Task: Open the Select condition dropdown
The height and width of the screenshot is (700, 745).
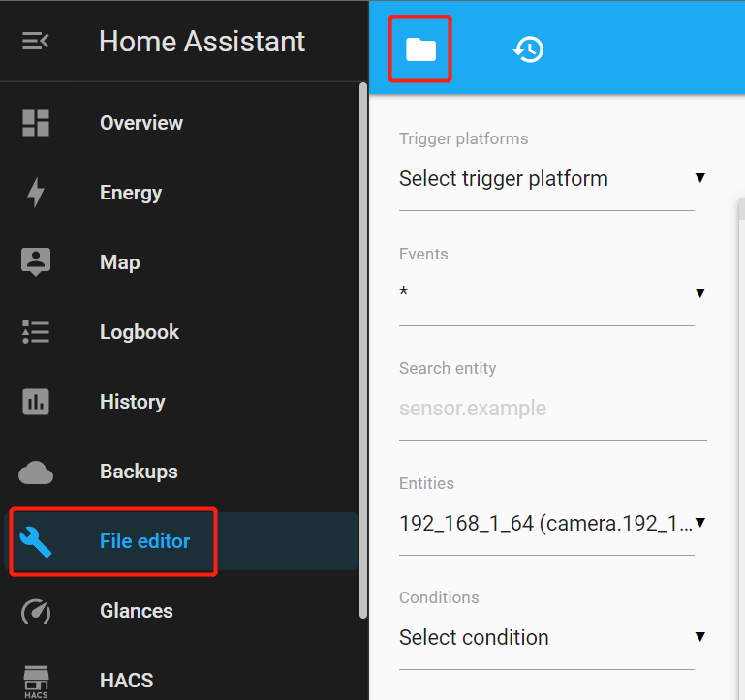Action: coord(552,638)
